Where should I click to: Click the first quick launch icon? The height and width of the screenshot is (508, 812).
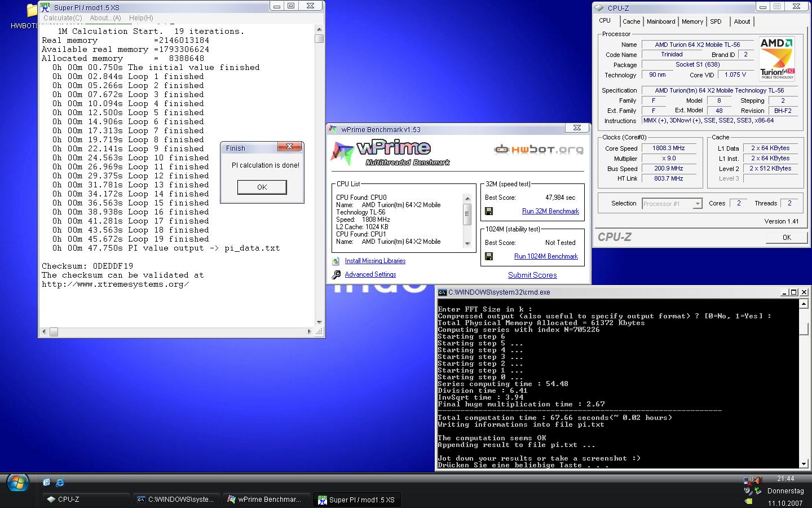[47, 482]
